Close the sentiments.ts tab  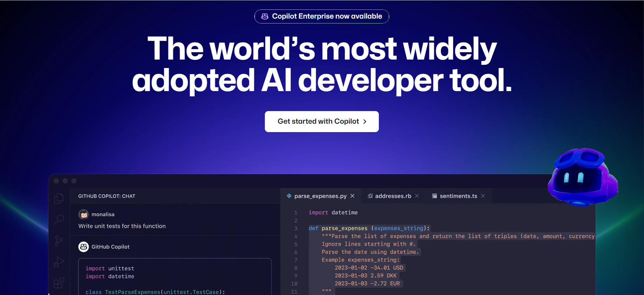pyautogui.click(x=483, y=196)
